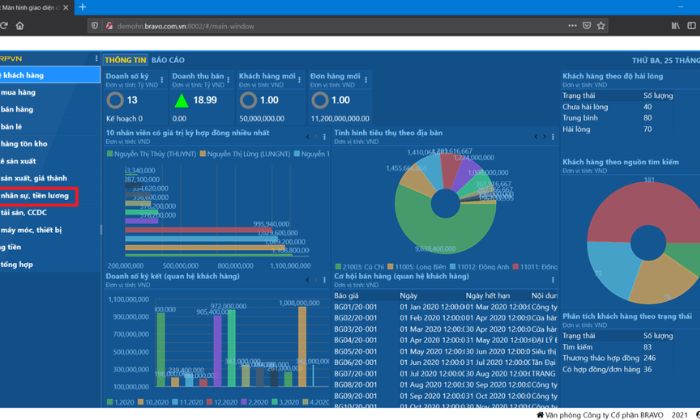Open the ERPVN sidebar options menu
Image resolution: width=700 pixels, height=420 pixels.
click(96, 58)
